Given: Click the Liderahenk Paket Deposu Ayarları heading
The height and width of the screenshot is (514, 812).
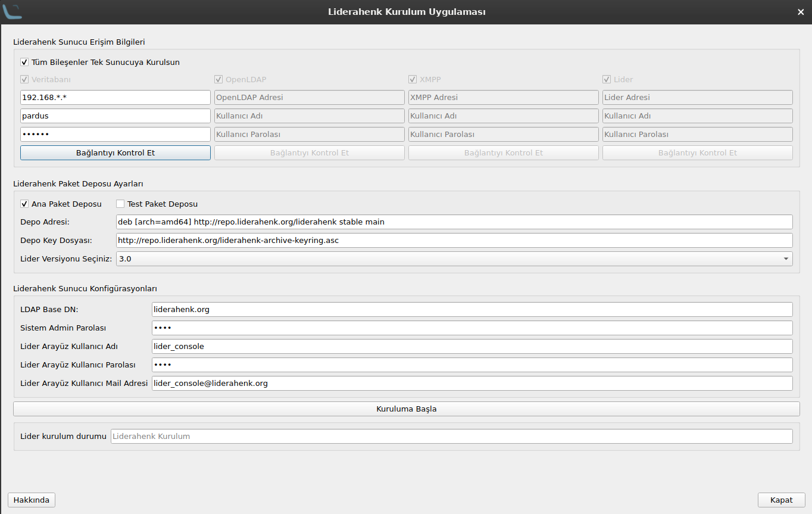Looking at the screenshot, I should [x=78, y=184].
